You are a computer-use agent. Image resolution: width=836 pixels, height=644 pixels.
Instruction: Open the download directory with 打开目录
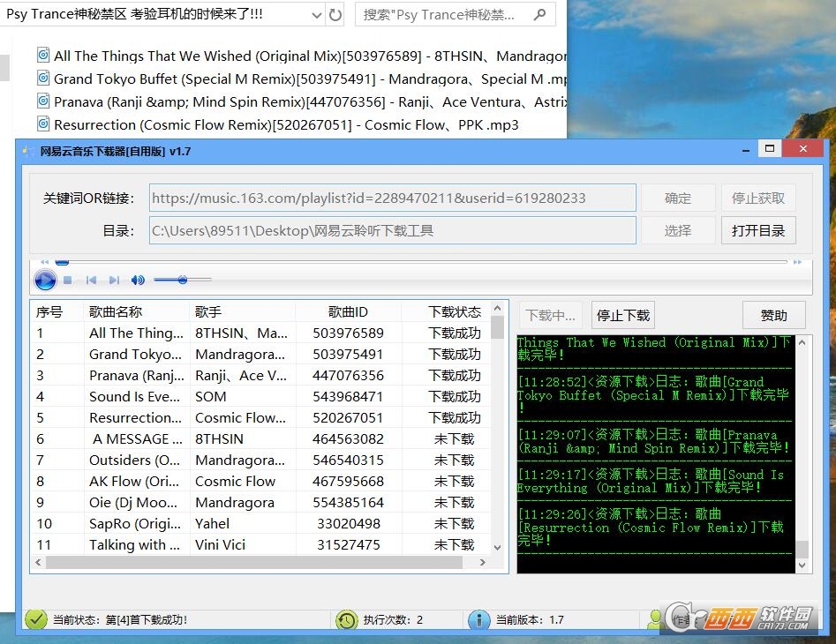click(x=758, y=230)
